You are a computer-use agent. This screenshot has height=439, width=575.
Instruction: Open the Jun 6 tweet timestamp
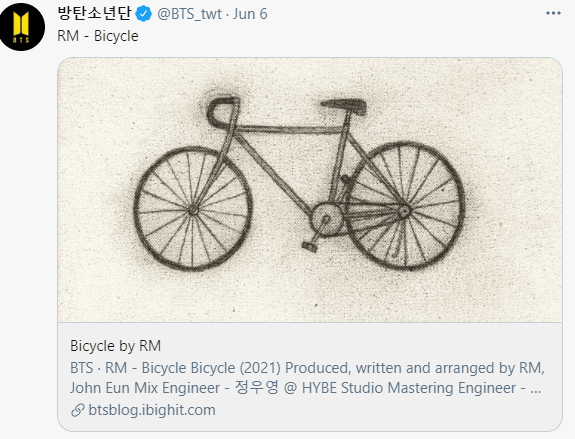[250, 14]
